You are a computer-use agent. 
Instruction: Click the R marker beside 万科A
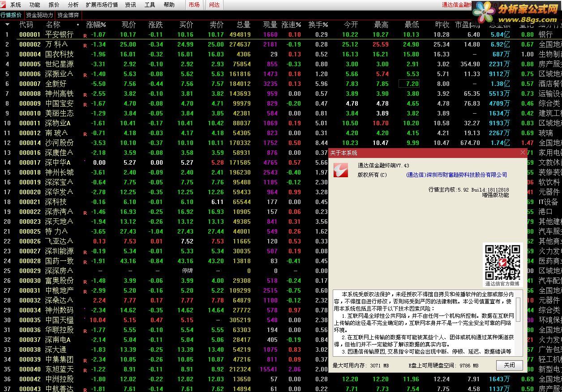(85, 45)
